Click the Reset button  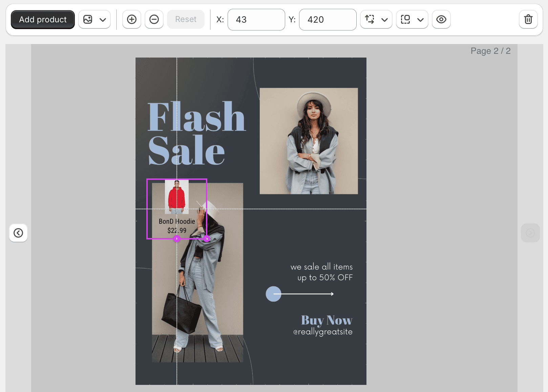186,20
